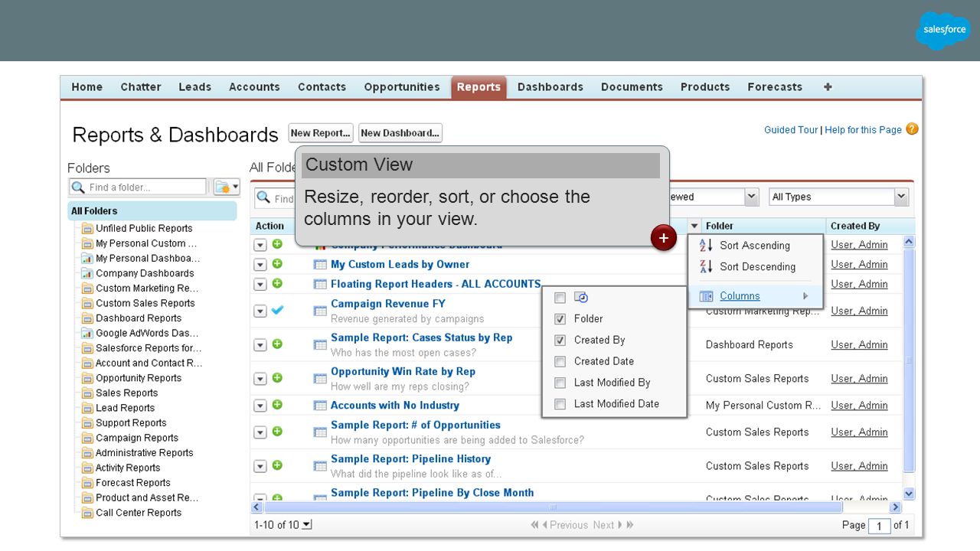Click the last page arrow icon
Screen dimensions: 980x551
pyautogui.click(x=630, y=525)
